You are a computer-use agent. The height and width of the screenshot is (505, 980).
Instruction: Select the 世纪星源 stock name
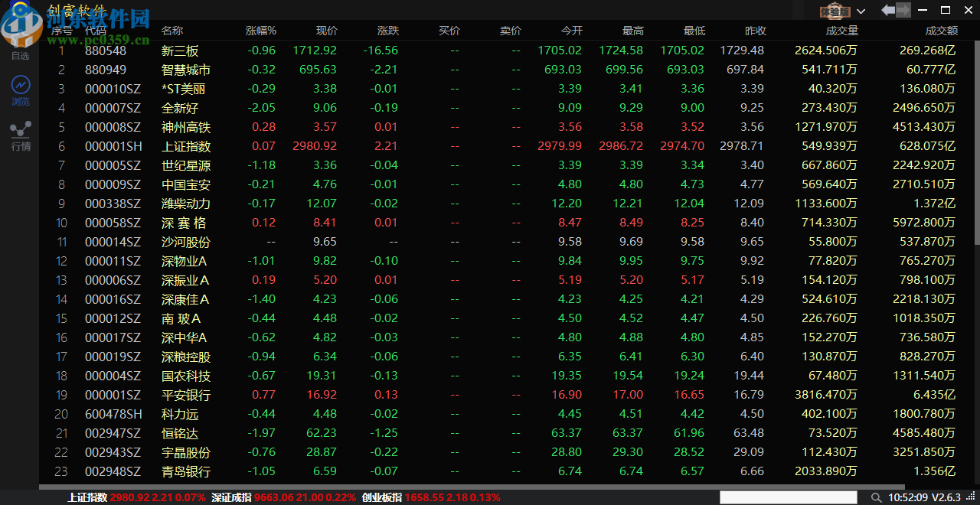coord(186,165)
